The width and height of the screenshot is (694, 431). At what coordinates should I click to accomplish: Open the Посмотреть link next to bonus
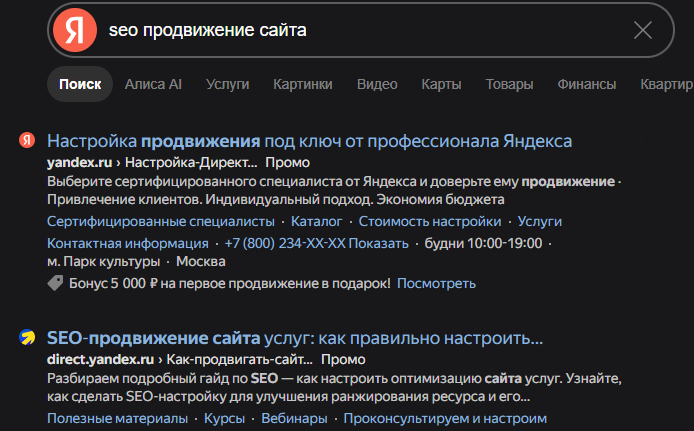436,283
